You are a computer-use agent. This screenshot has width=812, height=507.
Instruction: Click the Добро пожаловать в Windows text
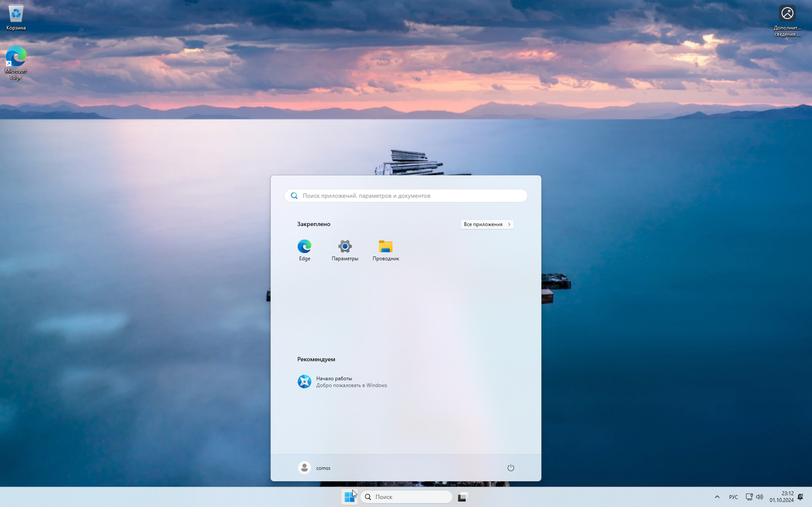(351, 385)
